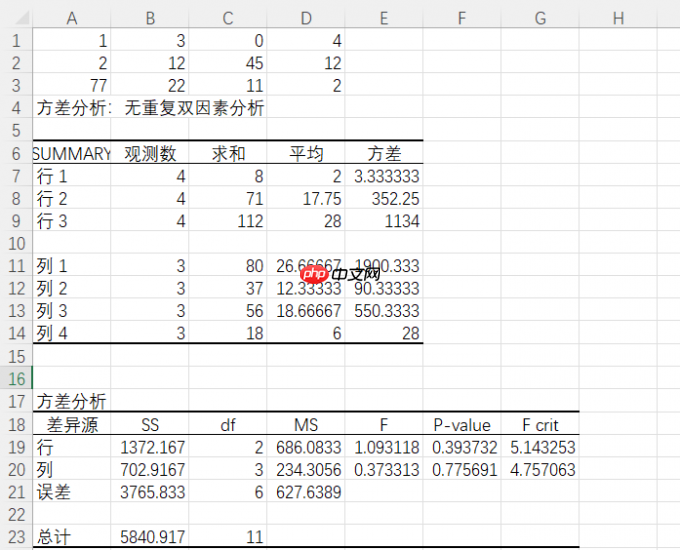The height and width of the screenshot is (550, 680).
Task: Click cell with value 0.373313
Action: click(384, 470)
